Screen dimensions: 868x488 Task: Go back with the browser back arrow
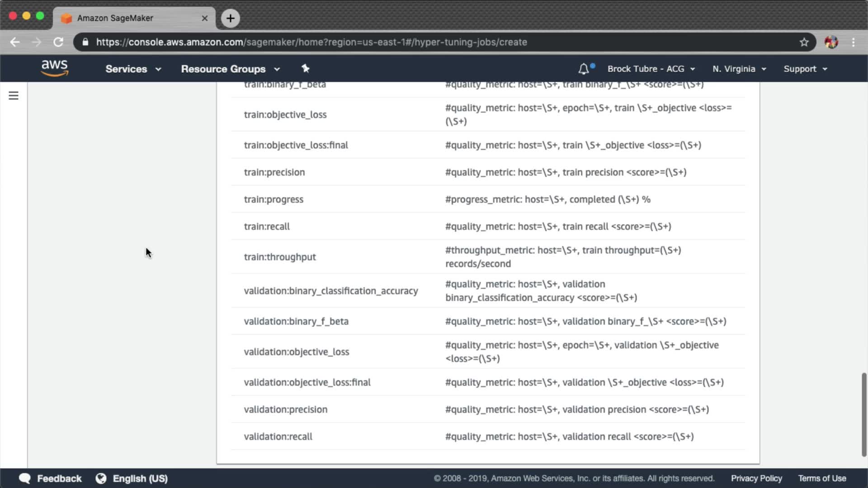(x=15, y=42)
